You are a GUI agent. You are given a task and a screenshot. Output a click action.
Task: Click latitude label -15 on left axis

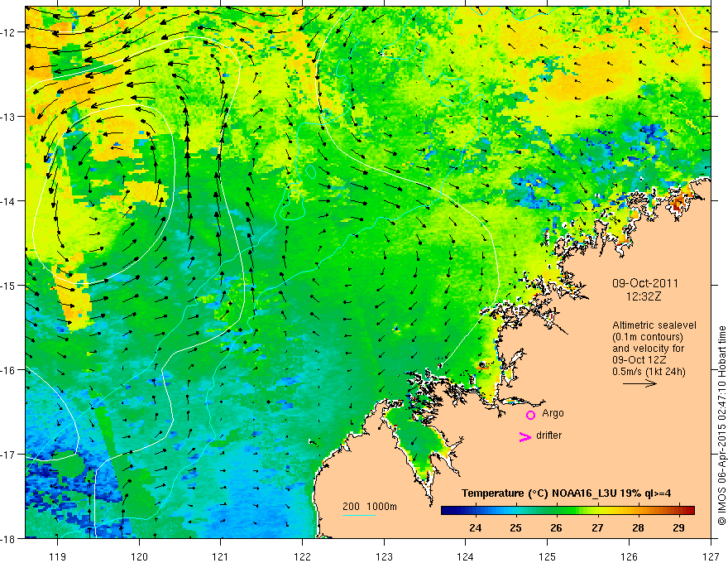10,286
